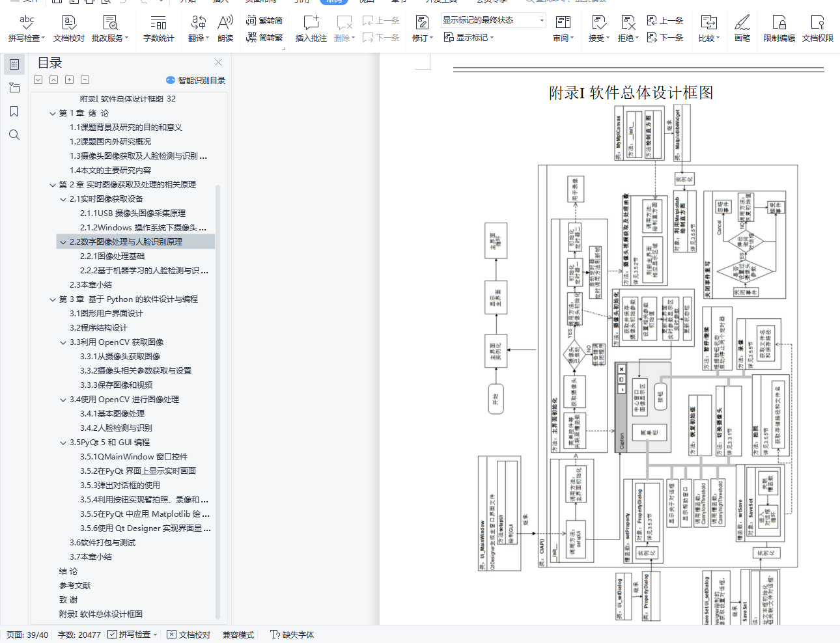Click the 页面: 39/40 page indicator
Screen dimensions: 840x643
[27, 635]
